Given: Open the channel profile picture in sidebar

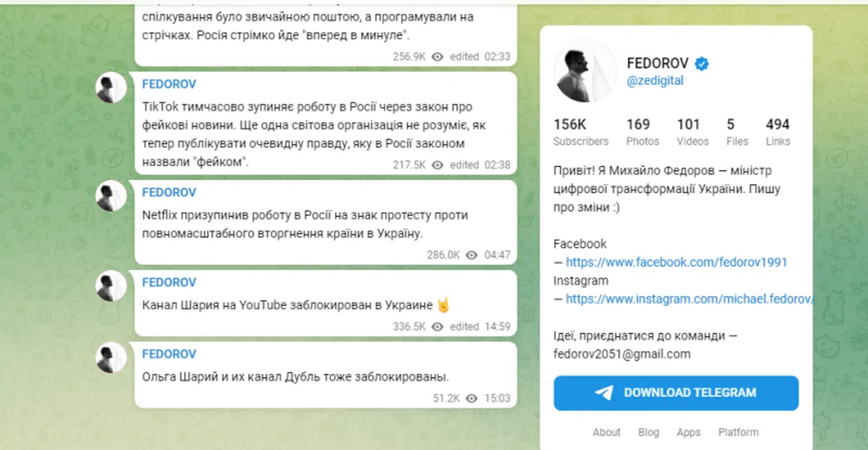Looking at the screenshot, I should point(584,72).
